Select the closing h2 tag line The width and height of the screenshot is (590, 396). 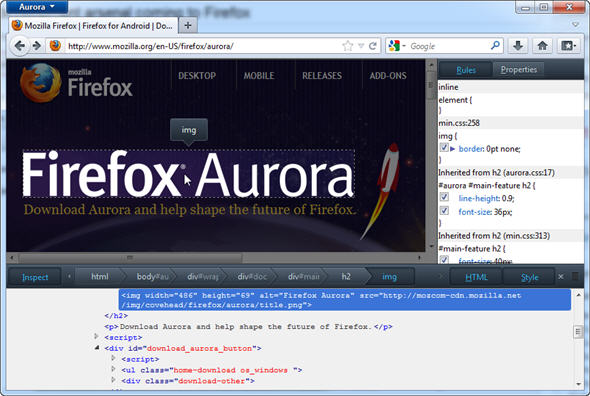click(x=116, y=316)
